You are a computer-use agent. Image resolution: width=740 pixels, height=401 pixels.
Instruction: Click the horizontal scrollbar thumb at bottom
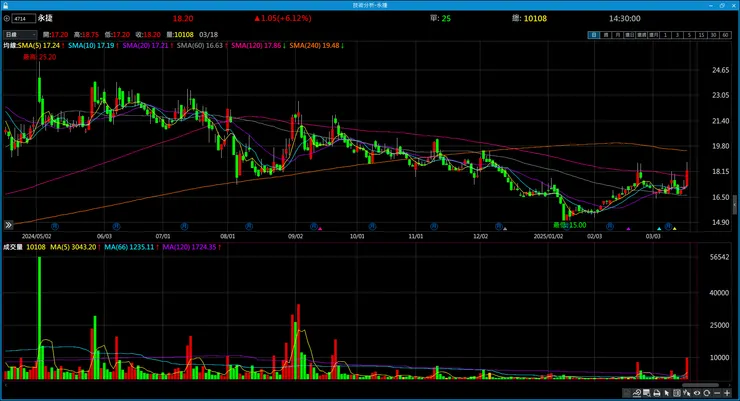pyautogui.click(x=700, y=385)
